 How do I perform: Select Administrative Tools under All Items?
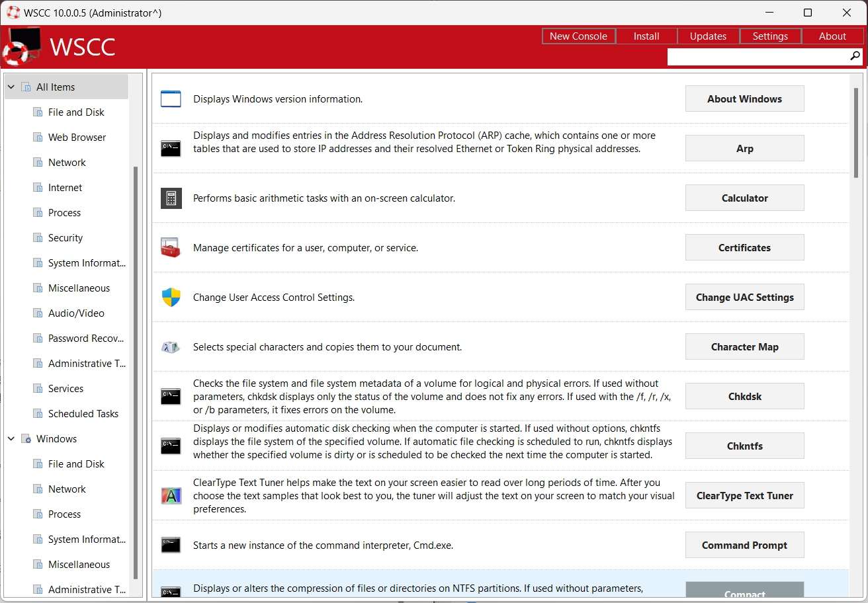[x=86, y=364]
